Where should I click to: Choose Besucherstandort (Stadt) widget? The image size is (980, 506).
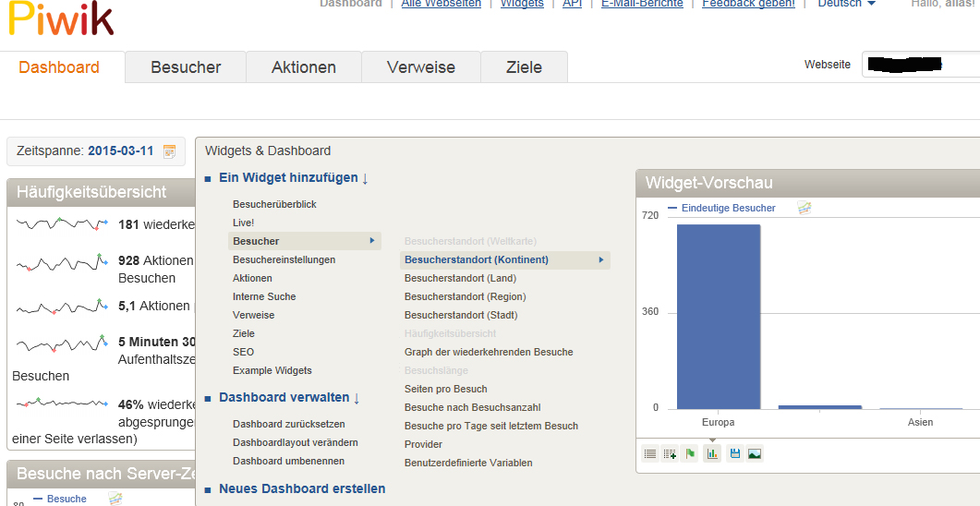[x=461, y=315]
